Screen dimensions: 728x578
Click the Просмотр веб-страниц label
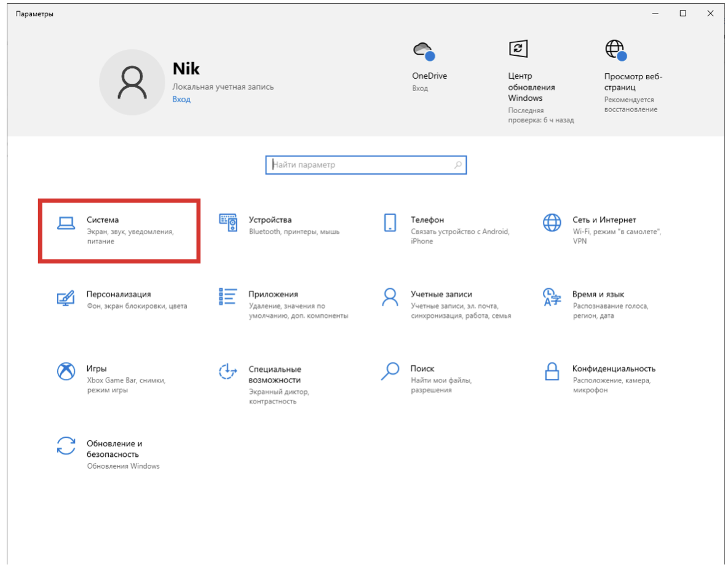click(x=633, y=82)
